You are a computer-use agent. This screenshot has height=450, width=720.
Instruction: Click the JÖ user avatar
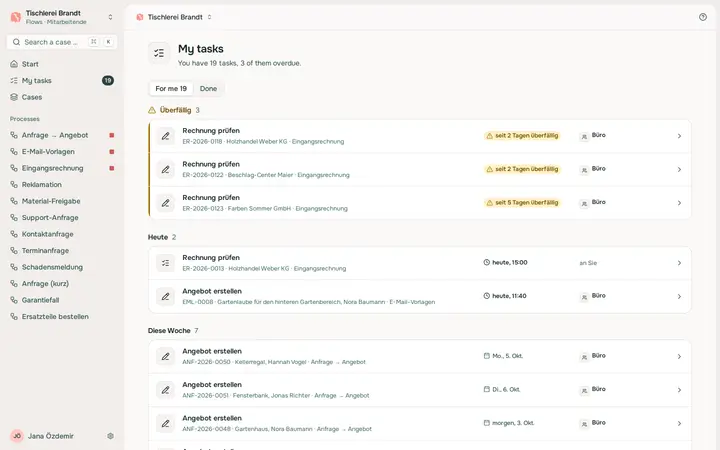pyautogui.click(x=17, y=436)
